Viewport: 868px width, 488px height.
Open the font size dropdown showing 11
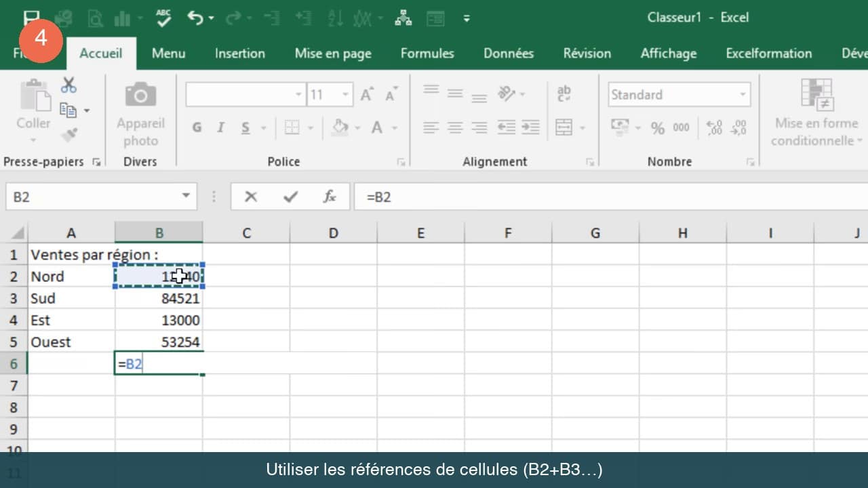346,95
